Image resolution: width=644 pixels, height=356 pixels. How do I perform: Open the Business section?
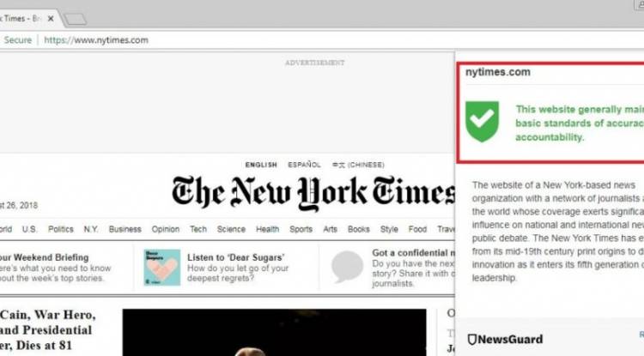click(125, 229)
